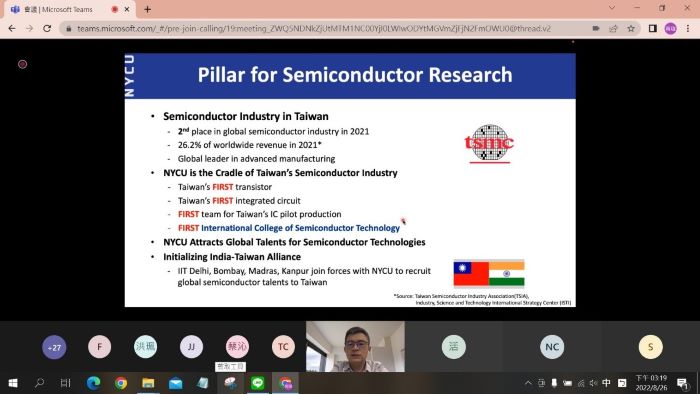Image resolution: width=700 pixels, height=394 pixels.
Task: Open the Chrome profile avatar
Action: click(x=670, y=29)
